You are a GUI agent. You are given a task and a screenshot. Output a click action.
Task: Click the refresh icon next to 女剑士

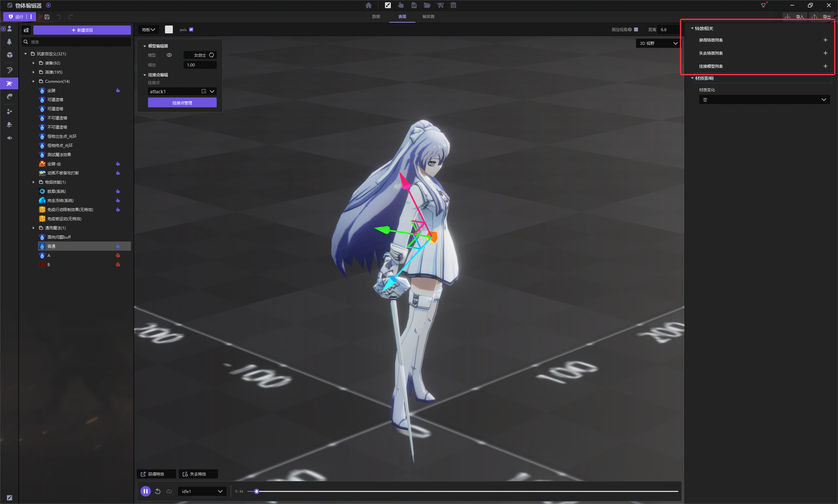pos(211,55)
